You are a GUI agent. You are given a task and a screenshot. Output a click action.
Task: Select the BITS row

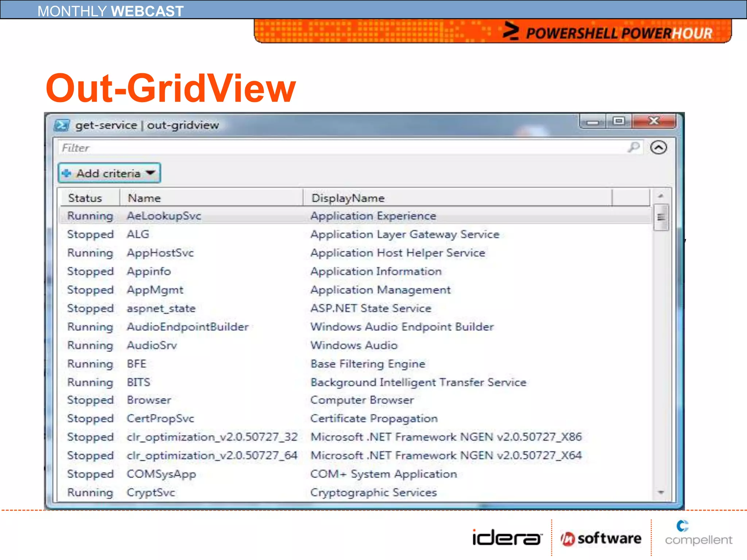[x=355, y=382]
